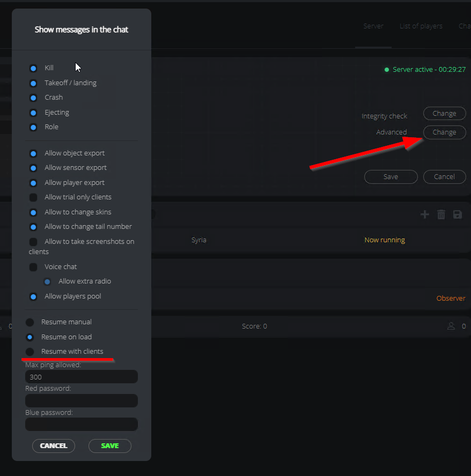This screenshot has width=471, height=476.
Task: Disable the Kill chat message toggle
Action: coord(33,68)
